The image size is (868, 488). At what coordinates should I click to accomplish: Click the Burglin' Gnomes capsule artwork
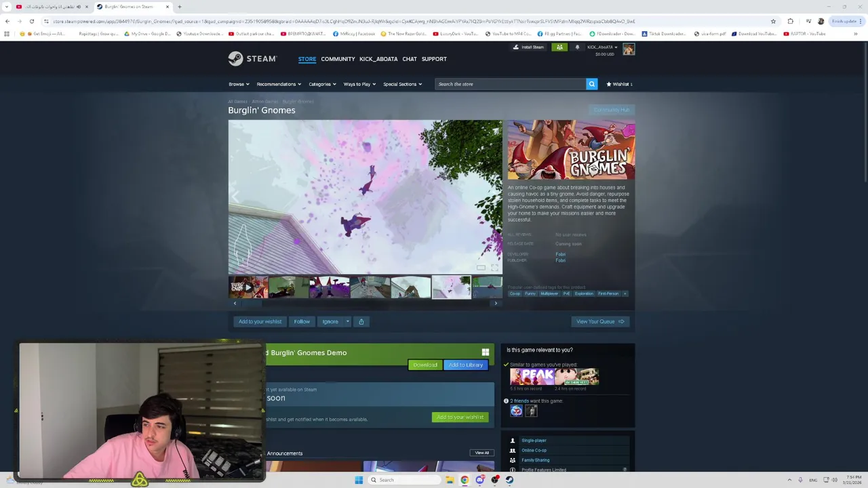coord(571,150)
